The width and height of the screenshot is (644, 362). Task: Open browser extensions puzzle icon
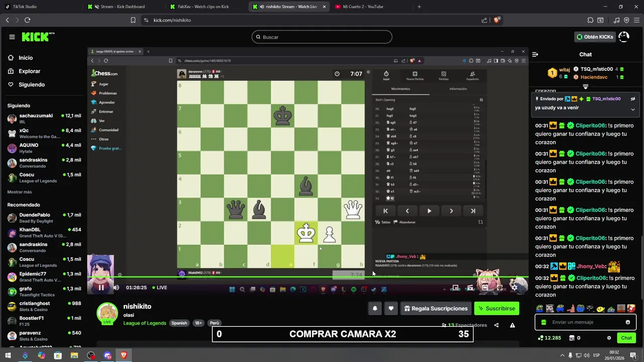[590, 20]
